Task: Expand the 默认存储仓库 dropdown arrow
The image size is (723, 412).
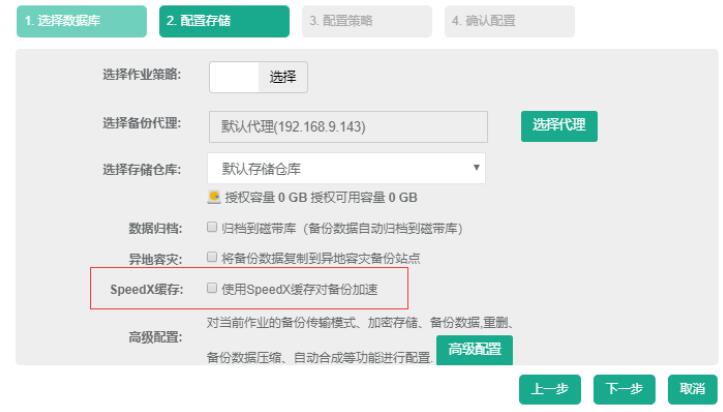Action: 476,167
